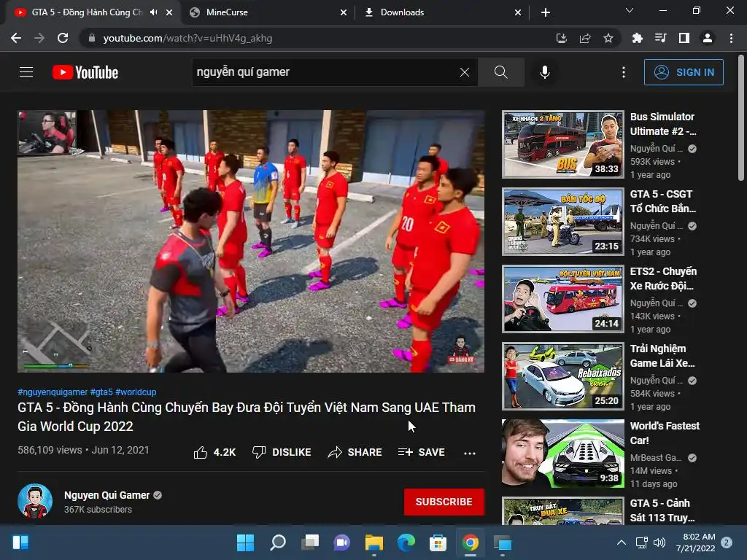Open YouTube settings three-dot menu

pos(623,72)
